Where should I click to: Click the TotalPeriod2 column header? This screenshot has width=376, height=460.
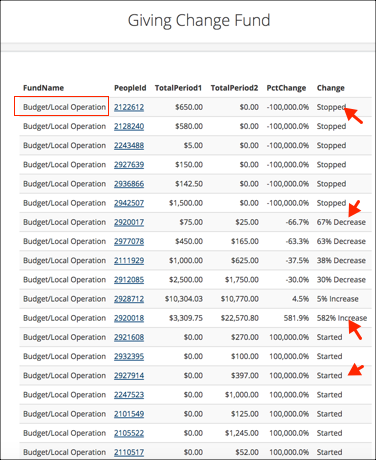(x=234, y=88)
